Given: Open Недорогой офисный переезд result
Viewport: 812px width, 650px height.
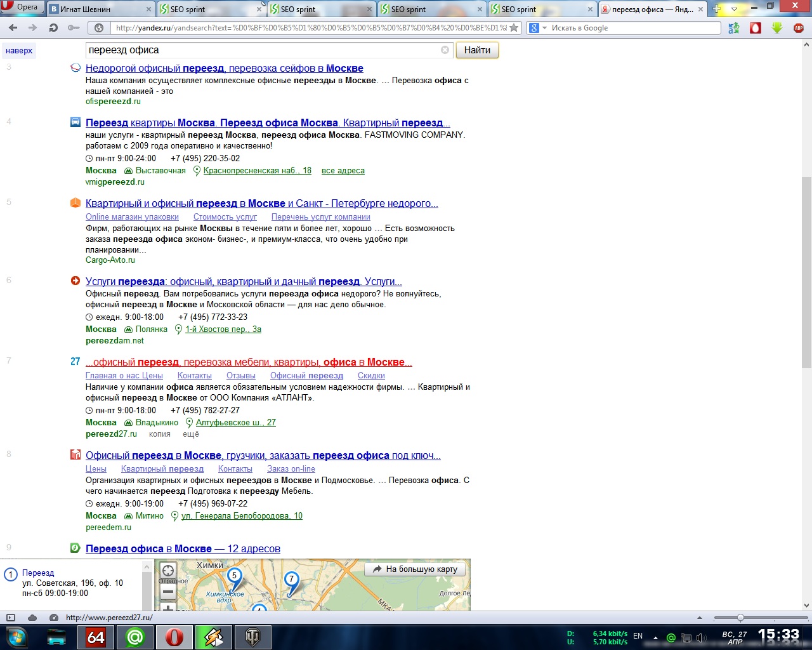Looking at the screenshot, I should (x=225, y=69).
